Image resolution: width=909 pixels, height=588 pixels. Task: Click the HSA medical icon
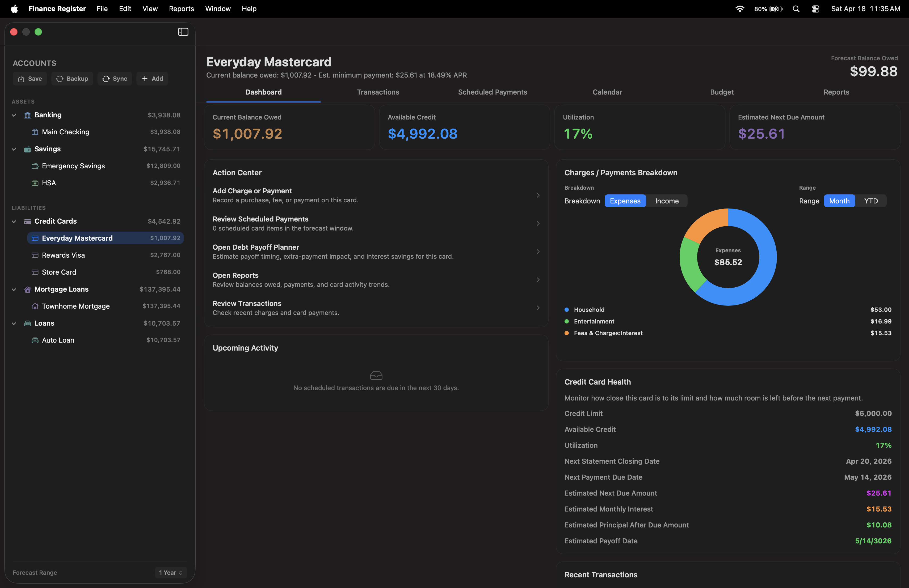click(35, 183)
